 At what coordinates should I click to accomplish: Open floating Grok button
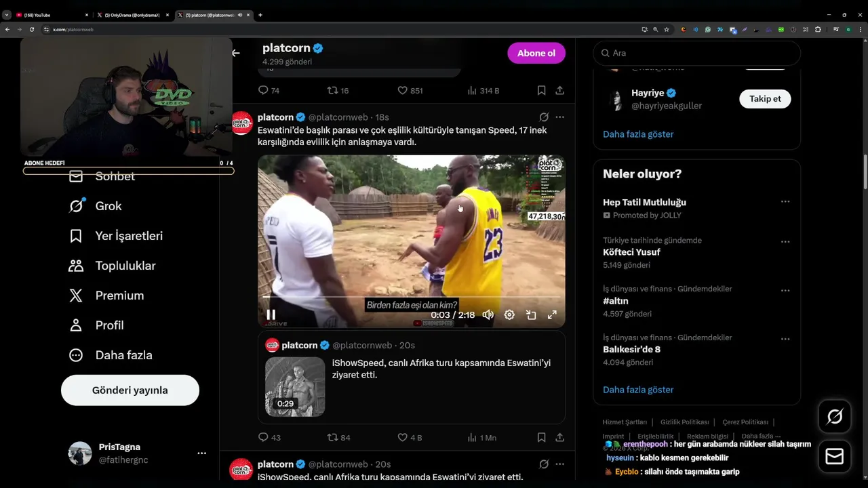(835, 417)
